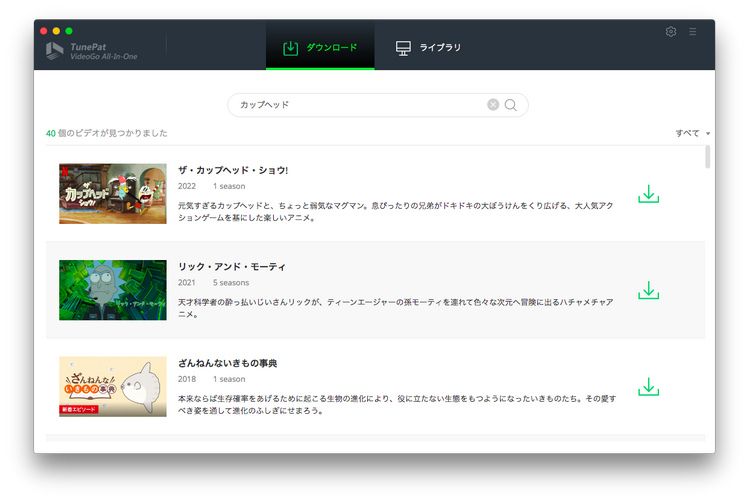The height and width of the screenshot is (502, 749).
Task: Open the すべて filter dropdown
Action: click(693, 133)
